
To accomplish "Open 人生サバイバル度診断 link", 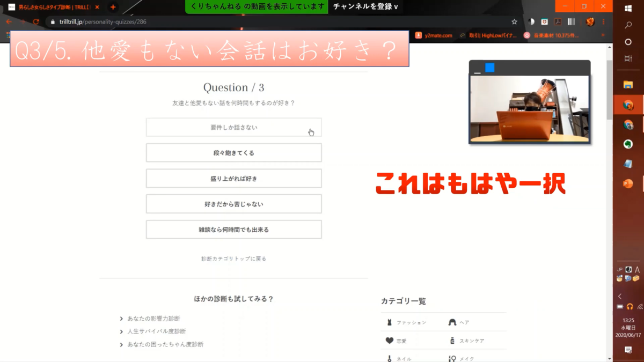I will coord(156,331).
